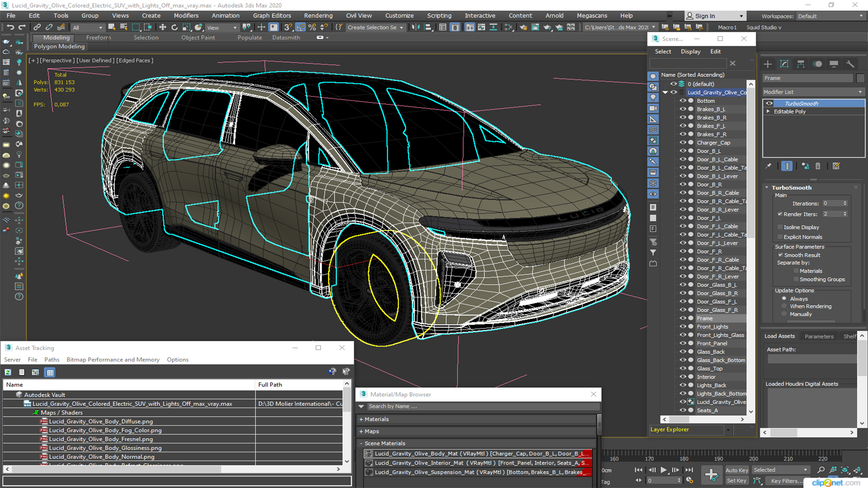The image size is (868, 488).
Task: Open the Rendering menu
Action: tap(318, 15)
